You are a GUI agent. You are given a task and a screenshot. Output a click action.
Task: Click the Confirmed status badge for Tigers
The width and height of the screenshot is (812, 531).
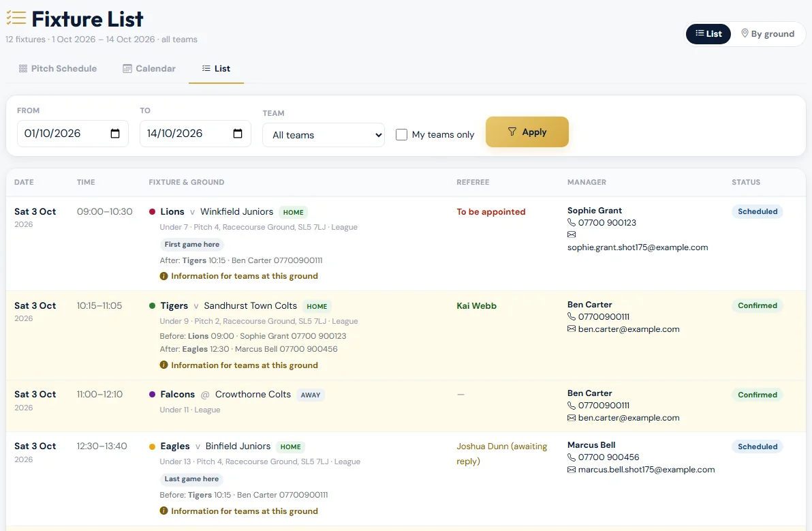pos(758,305)
